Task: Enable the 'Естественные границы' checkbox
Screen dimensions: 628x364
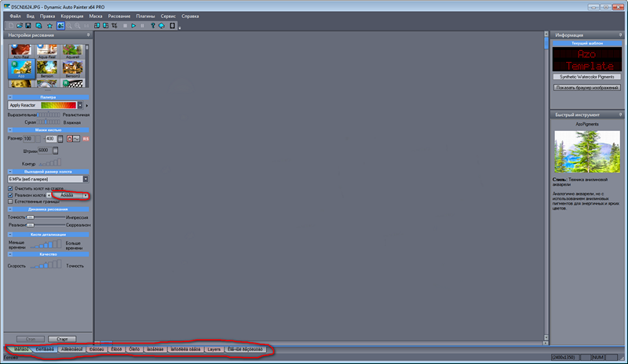Action: tap(10, 202)
